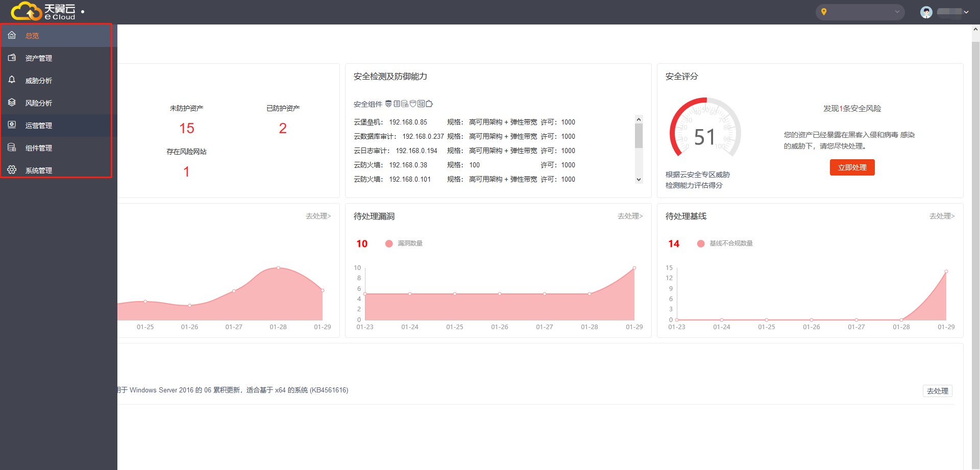Click the last security component icon
Viewport: 980px width, 470px height.
pyautogui.click(x=429, y=104)
